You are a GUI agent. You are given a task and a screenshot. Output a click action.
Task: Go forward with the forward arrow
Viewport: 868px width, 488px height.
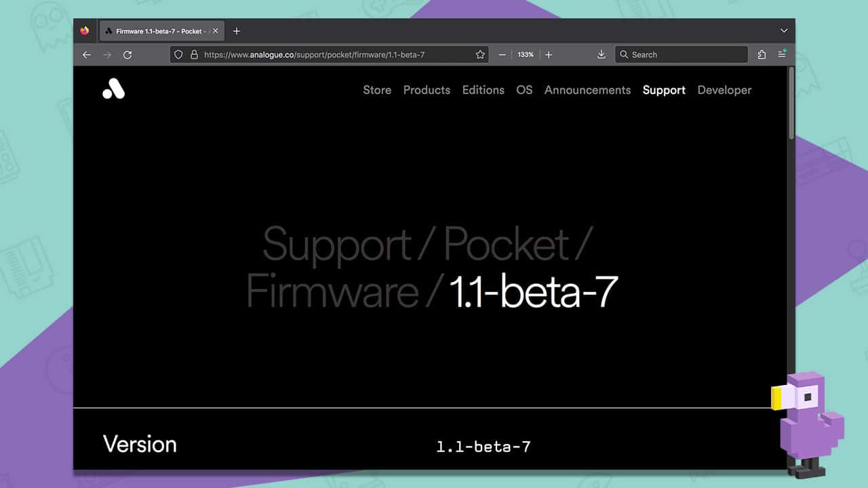[107, 55]
